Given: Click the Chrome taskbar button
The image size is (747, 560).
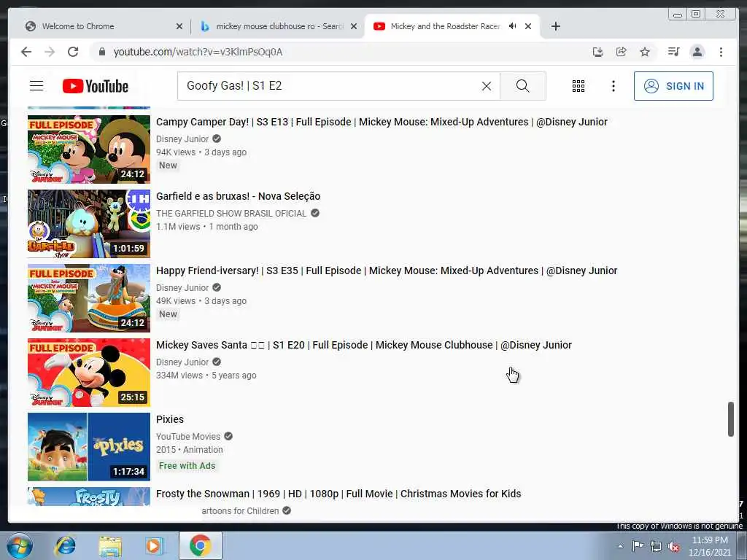Looking at the screenshot, I should click(200, 545).
